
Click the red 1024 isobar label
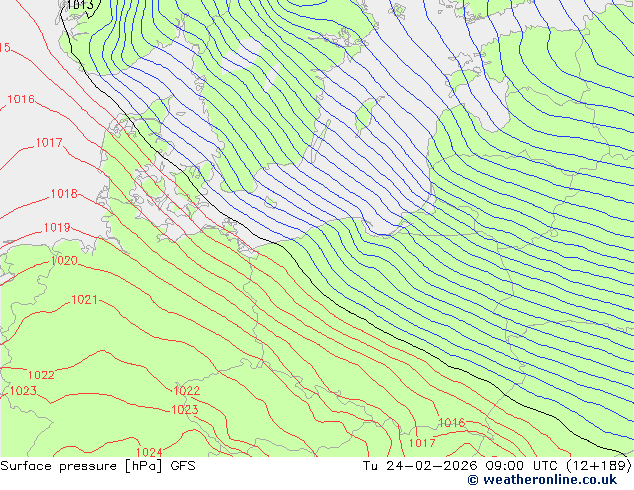pyautogui.click(x=149, y=452)
